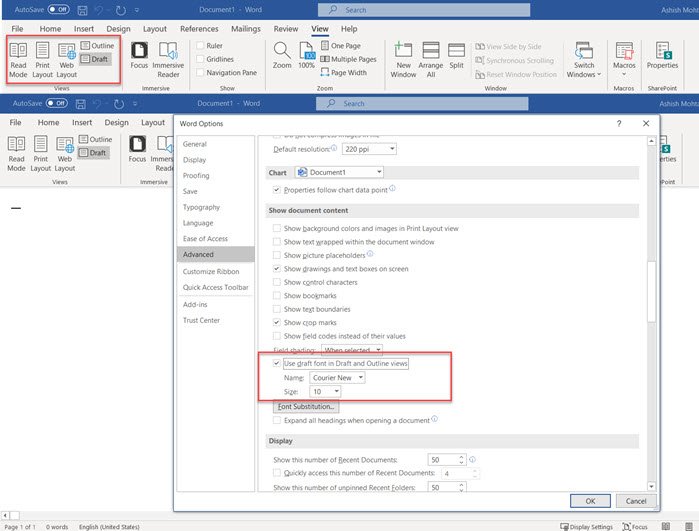
Task: Fit to Page Width
Action: point(344,72)
